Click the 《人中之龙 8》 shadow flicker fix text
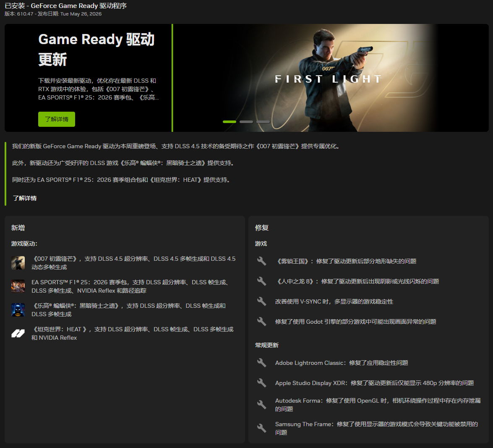This screenshot has height=448, width=493. click(x=357, y=281)
